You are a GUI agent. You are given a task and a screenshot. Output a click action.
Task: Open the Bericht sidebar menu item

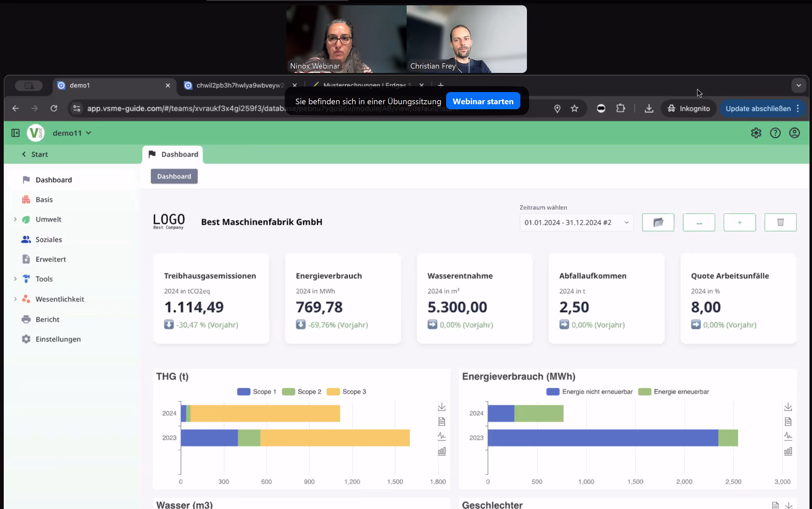tap(47, 319)
